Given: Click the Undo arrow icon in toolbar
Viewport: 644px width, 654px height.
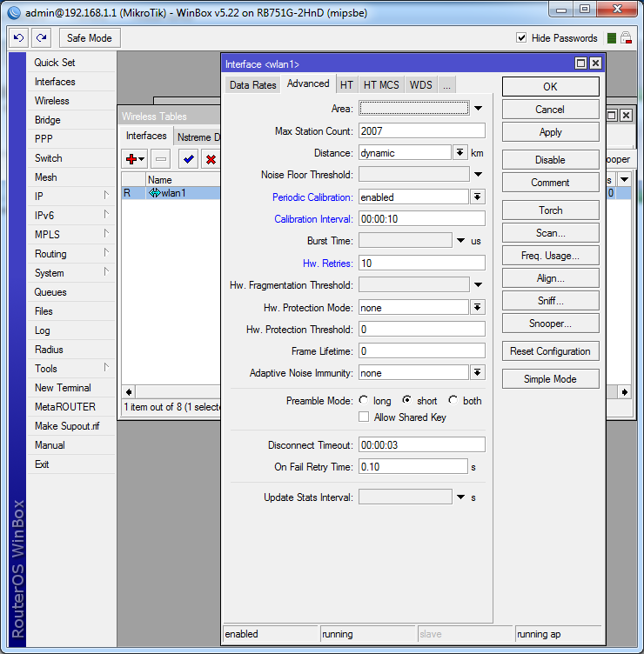Looking at the screenshot, I should (18, 38).
